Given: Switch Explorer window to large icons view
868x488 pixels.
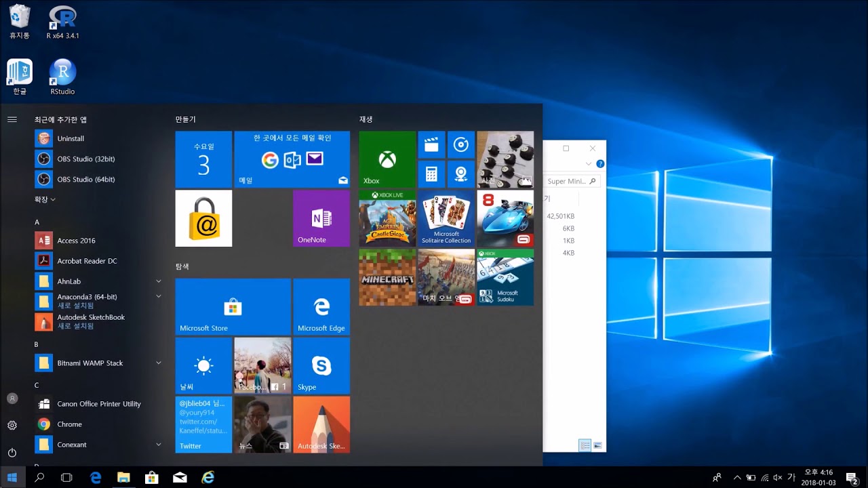Looking at the screenshot, I should click(x=597, y=445).
